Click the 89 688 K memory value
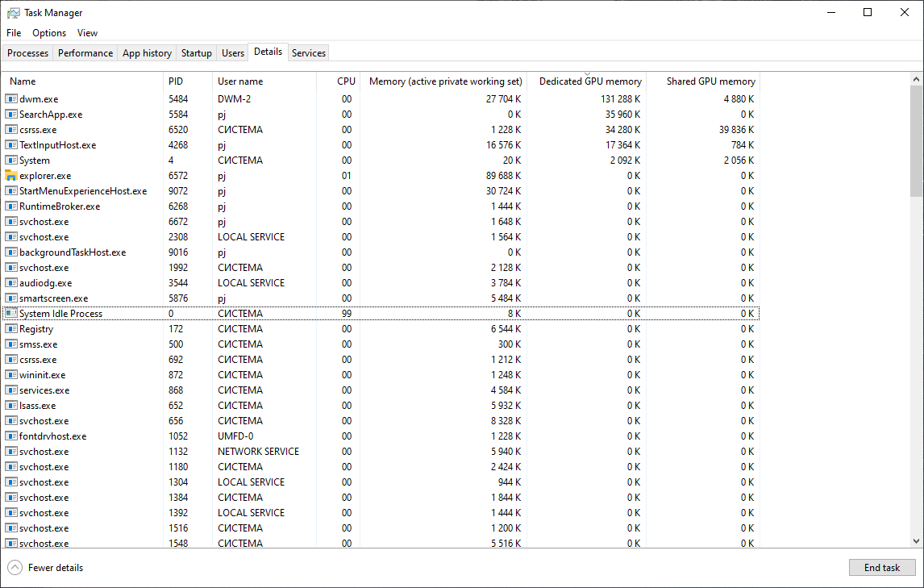The image size is (924, 588). (x=504, y=176)
